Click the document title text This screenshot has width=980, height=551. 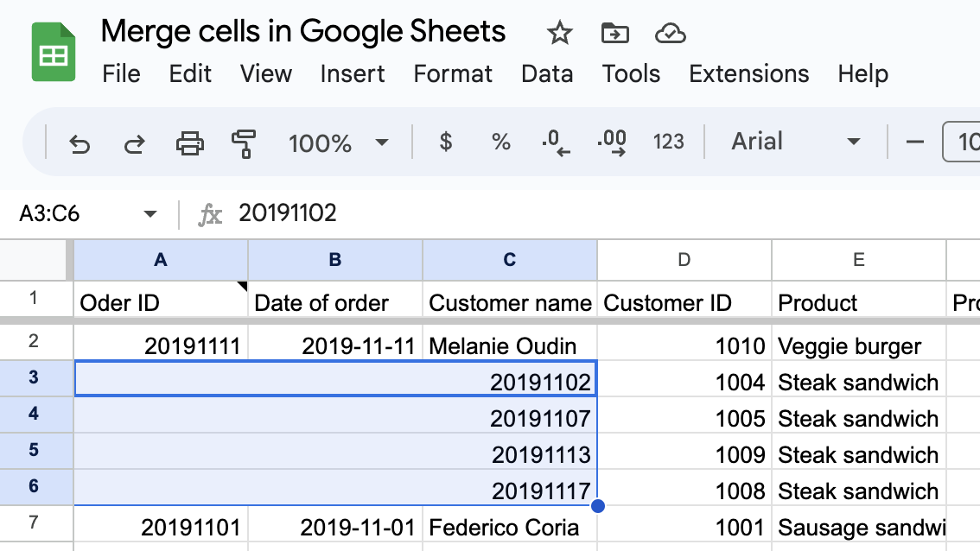[x=303, y=31]
